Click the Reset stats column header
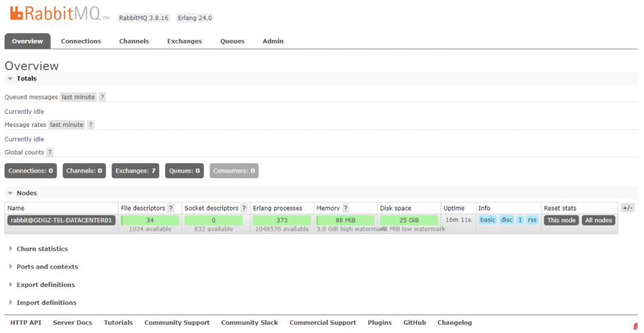The height and width of the screenshot is (333, 644). click(x=560, y=208)
